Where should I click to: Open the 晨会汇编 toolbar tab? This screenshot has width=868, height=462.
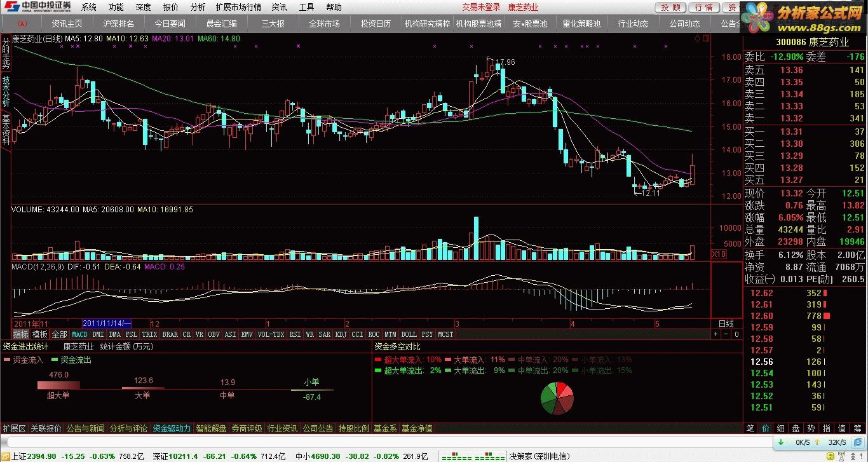tap(222, 24)
